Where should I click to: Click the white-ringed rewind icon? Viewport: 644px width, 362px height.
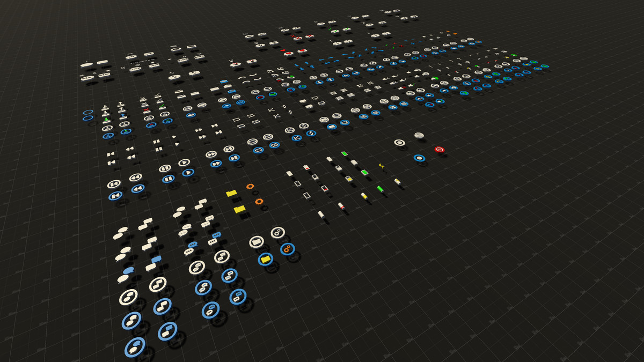[x=136, y=178]
